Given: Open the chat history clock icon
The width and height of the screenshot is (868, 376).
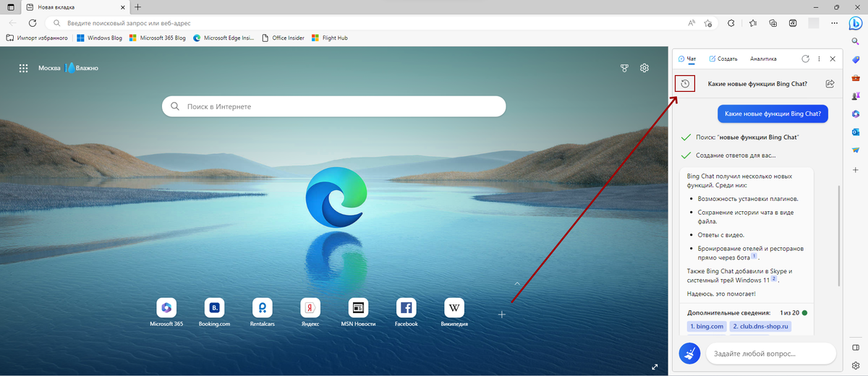Looking at the screenshot, I should (x=684, y=84).
